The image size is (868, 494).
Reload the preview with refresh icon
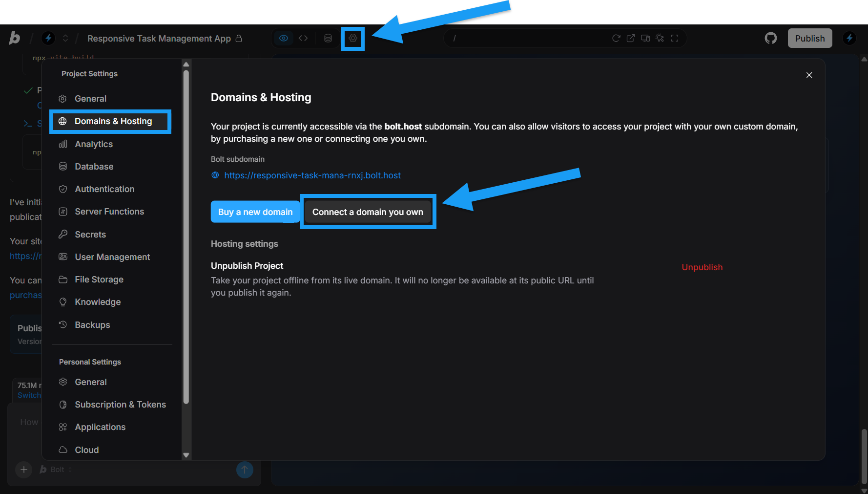click(616, 38)
